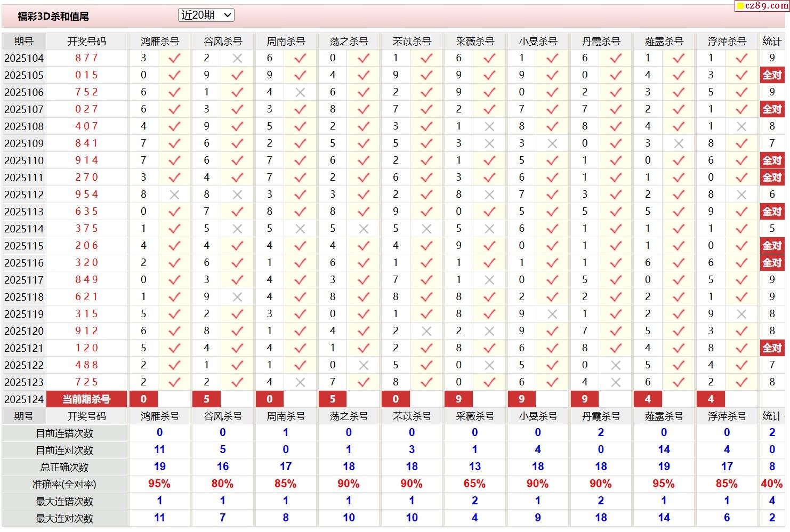Click the cross mark for 采薇杀号 in 2025117
The width and height of the screenshot is (790, 532).
tap(489, 280)
